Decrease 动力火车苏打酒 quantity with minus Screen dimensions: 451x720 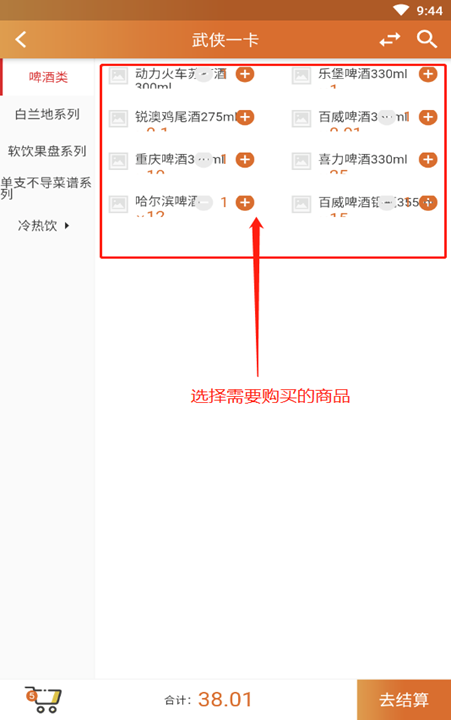pos(205,74)
